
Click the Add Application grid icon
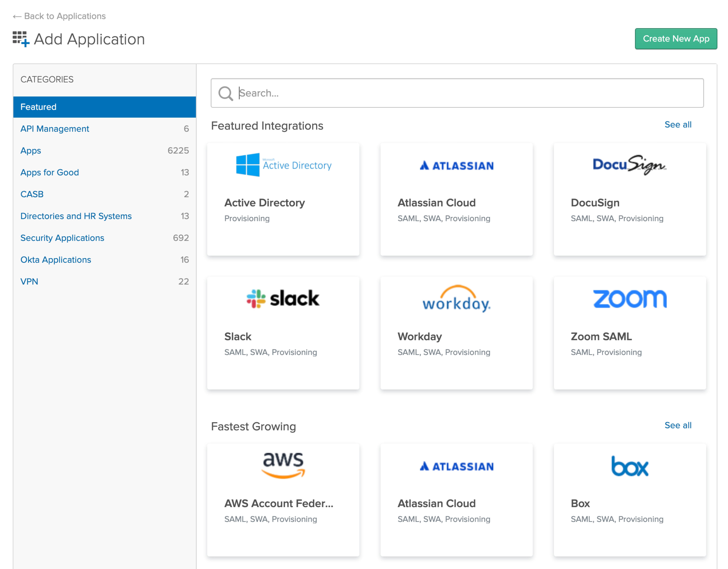21,39
